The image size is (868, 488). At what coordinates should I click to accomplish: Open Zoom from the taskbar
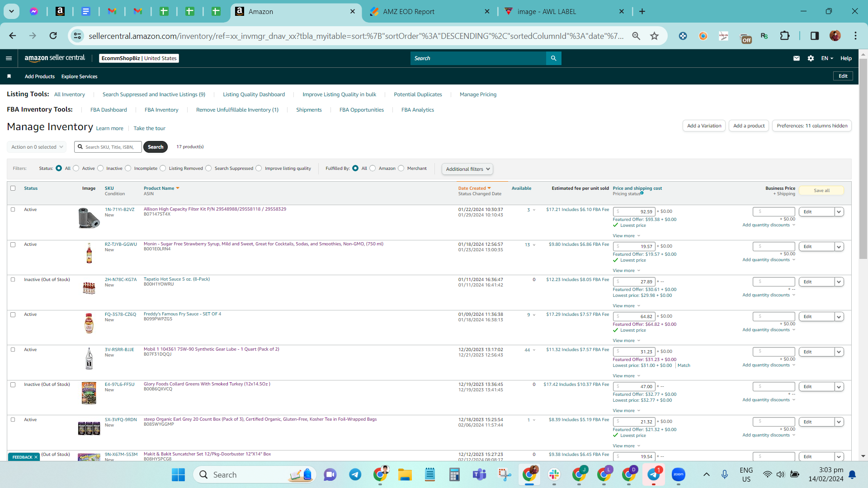point(679,474)
